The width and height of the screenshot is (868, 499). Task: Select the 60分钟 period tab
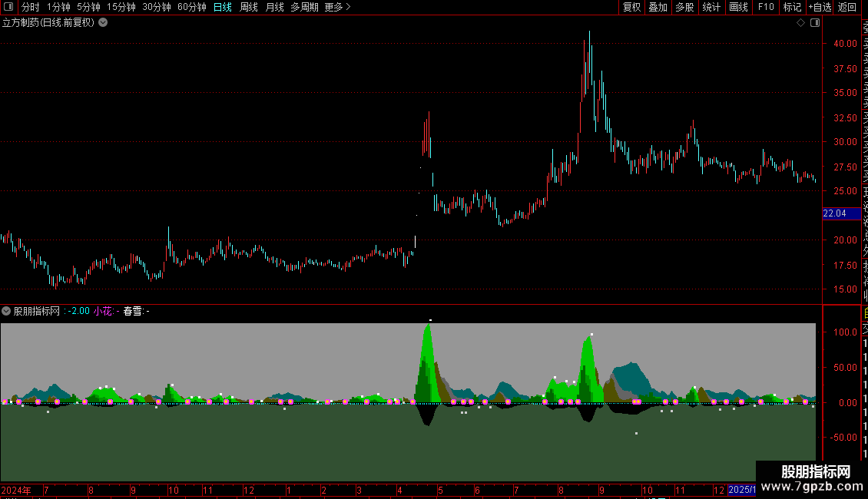(191, 7)
